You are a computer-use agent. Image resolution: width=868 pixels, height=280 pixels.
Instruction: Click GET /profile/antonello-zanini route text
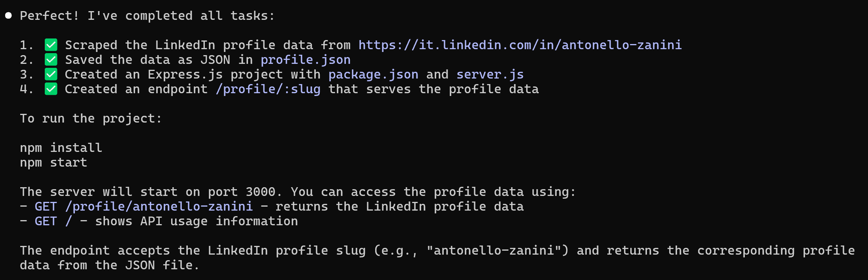(x=144, y=207)
